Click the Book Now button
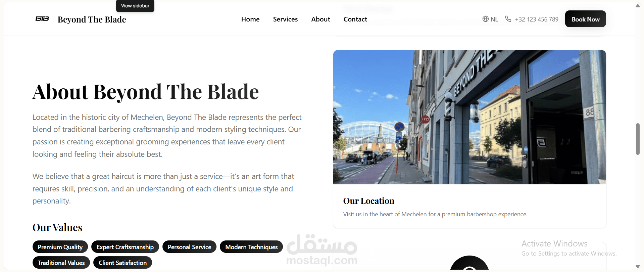Screen dimensions: 644x272 585,19
